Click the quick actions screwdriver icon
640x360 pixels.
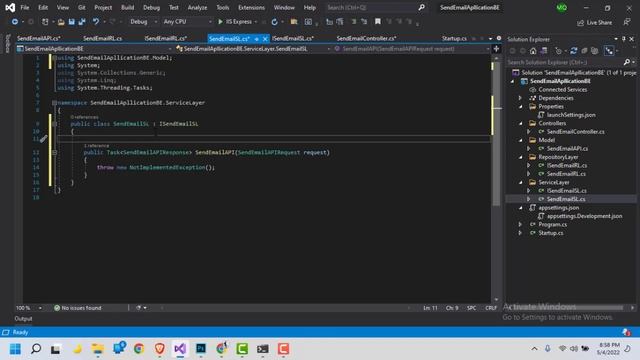pos(44,139)
